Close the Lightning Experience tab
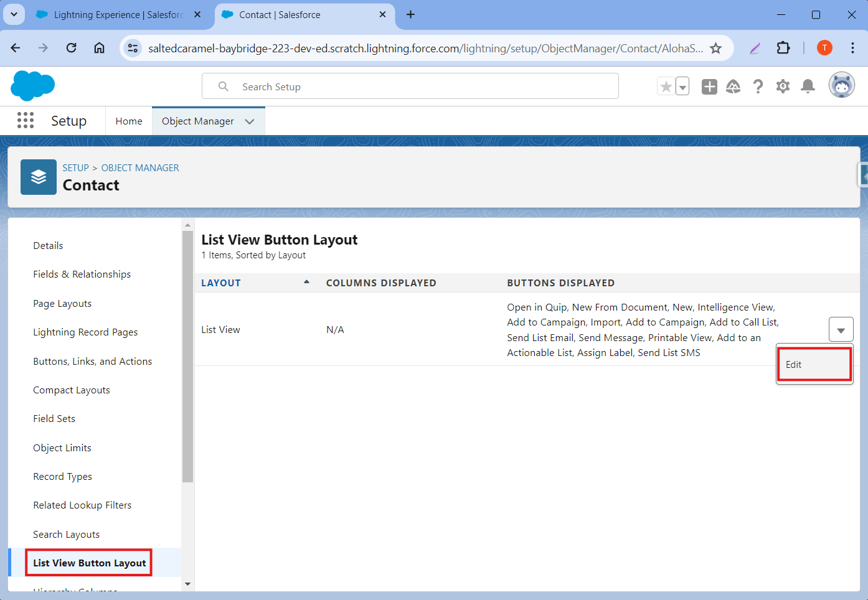The image size is (868, 600). [x=197, y=14]
